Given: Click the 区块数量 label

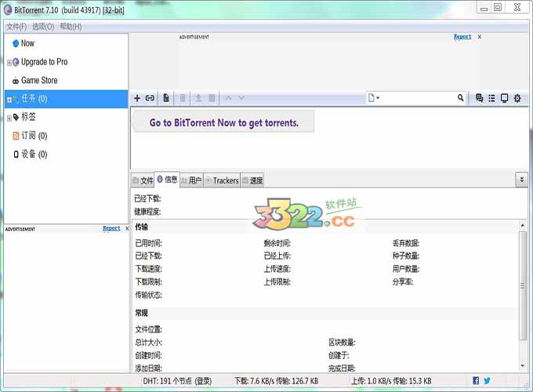Looking at the screenshot, I should pos(342,342).
